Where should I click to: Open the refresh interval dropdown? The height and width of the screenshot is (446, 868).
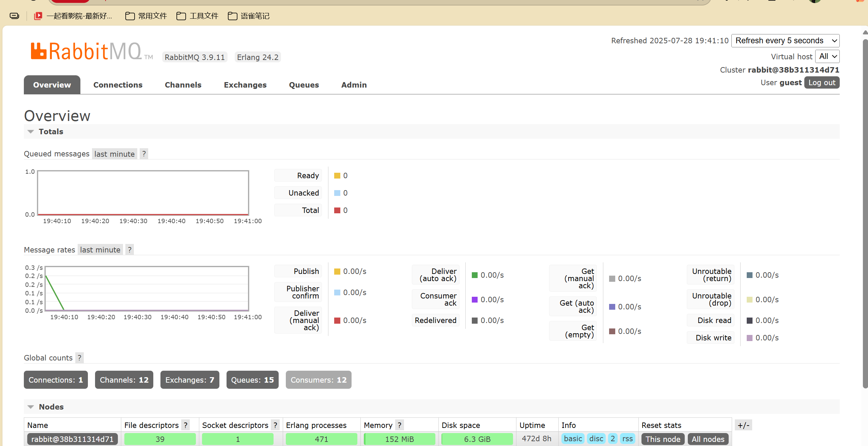(785, 41)
